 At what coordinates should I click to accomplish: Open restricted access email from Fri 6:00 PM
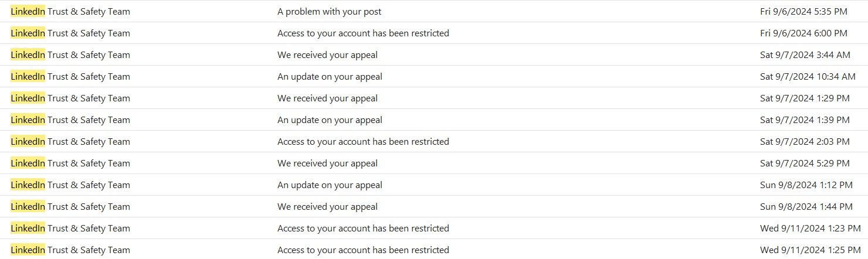pos(363,33)
